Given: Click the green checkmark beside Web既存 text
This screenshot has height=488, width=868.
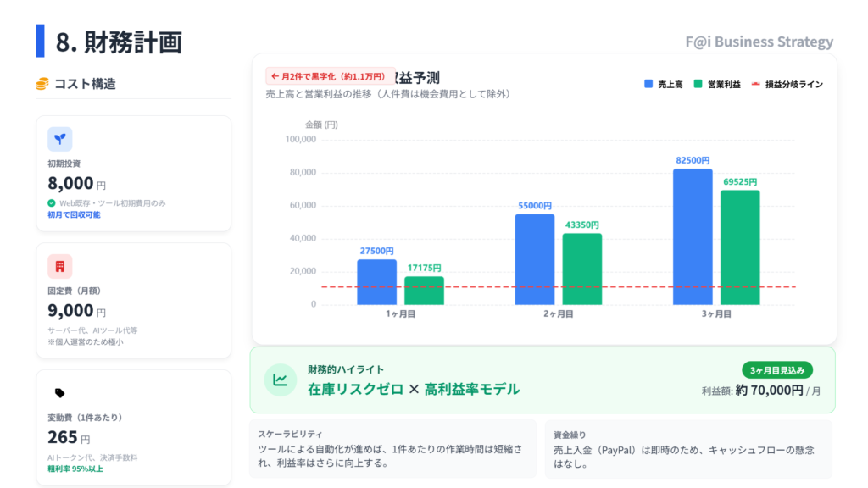Looking at the screenshot, I should click(x=52, y=203).
